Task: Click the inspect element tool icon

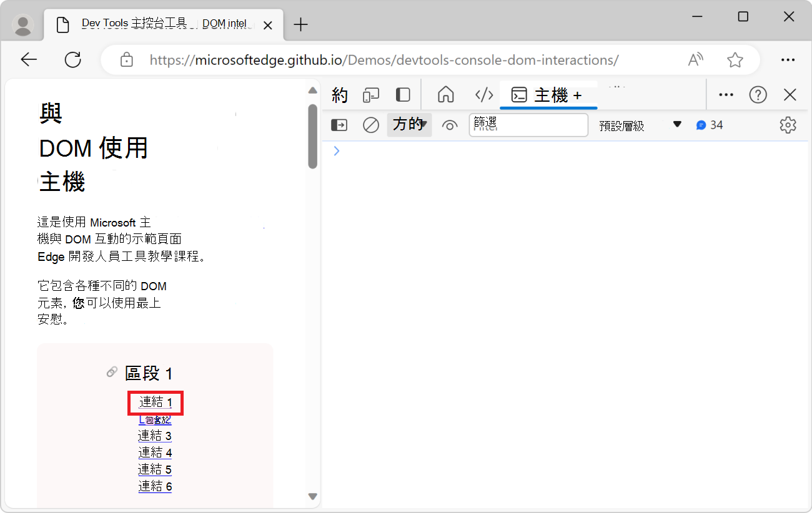Action: pos(340,95)
